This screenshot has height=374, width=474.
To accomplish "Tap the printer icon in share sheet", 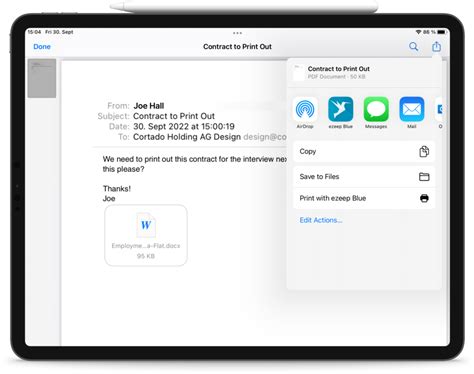I will point(424,198).
